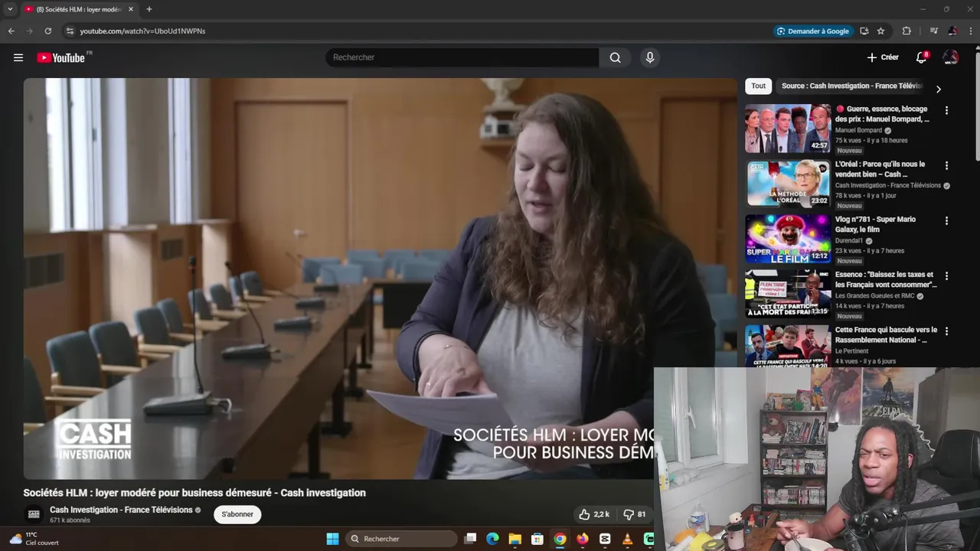Click the video title Sociétés HLM text
The image size is (980, 551).
[x=194, y=493]
